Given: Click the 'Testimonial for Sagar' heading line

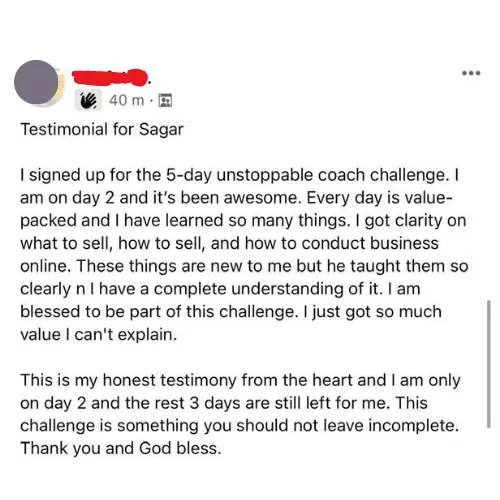Looking at the screenshot, I should (x=102, y=129).
